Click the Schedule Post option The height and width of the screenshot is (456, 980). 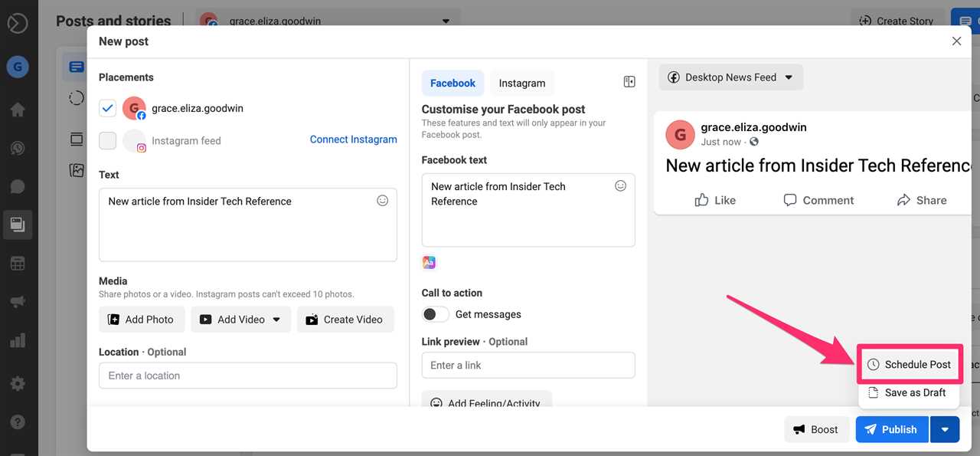910,364
